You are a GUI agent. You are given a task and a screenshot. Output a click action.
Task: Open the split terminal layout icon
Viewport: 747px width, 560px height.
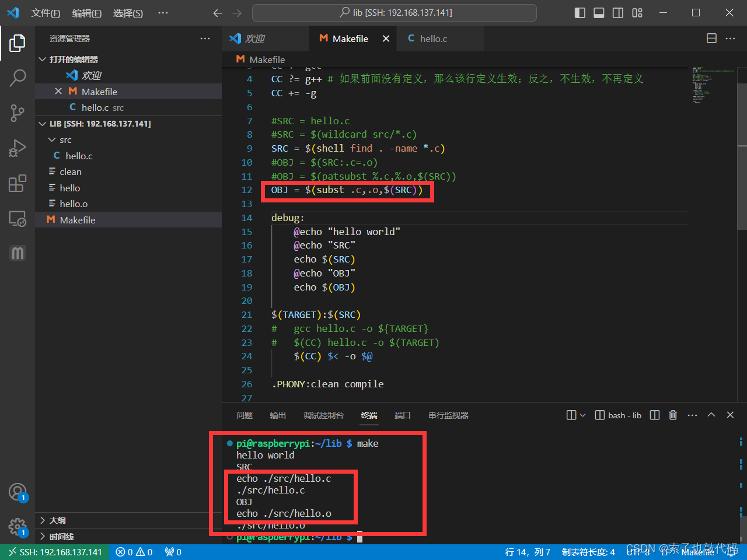571,415
